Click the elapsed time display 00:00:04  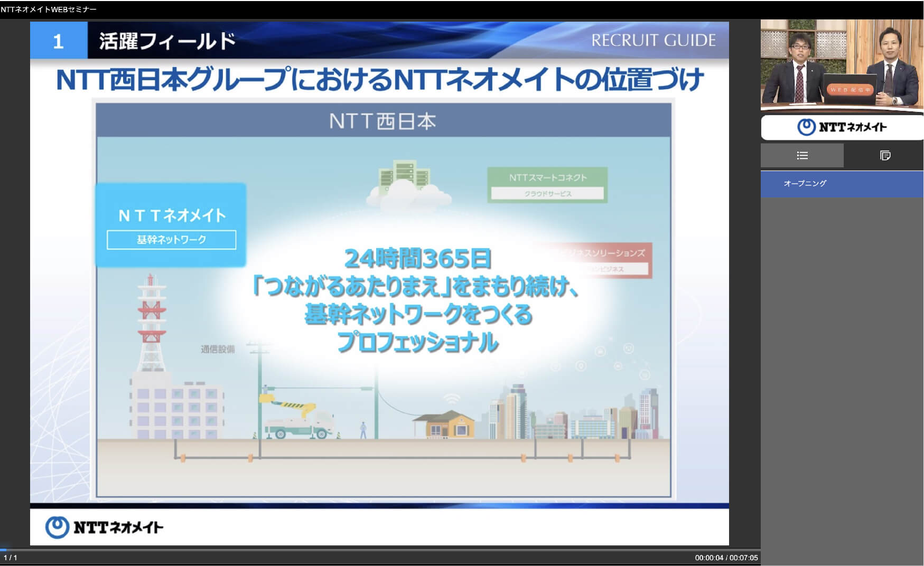click(x=709, y=558)
